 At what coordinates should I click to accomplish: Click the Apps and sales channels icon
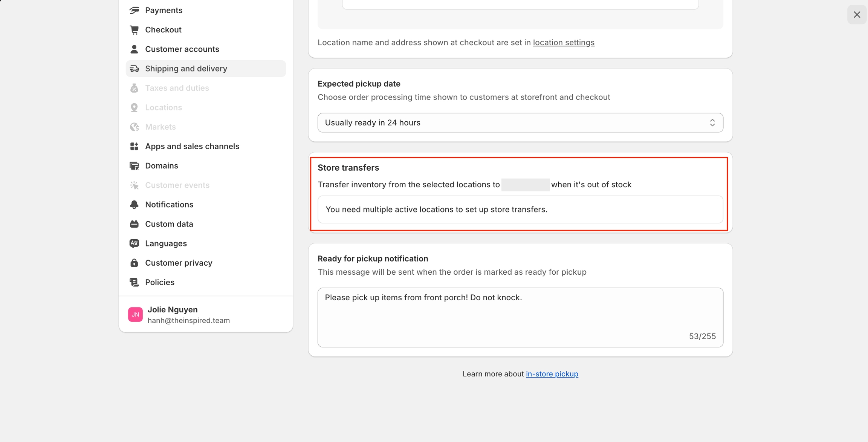[x=134, y=146]
